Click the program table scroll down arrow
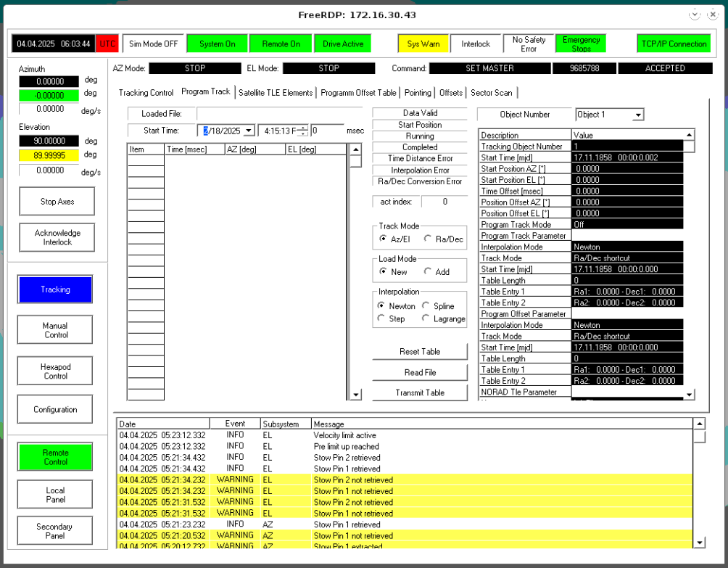The width and height of the screenshot is (728, 568). point(355,395)
